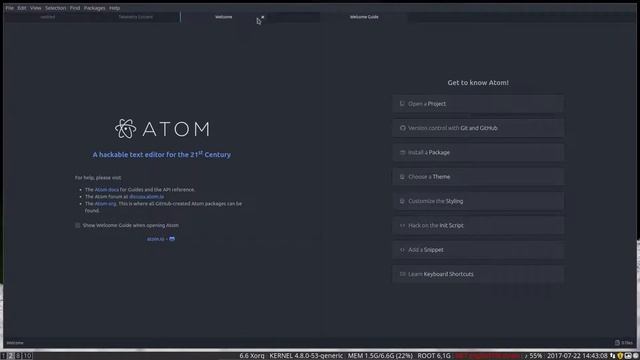Click the Open a Project folder icon
640x360 pixels.
click(x=402, y=104)
